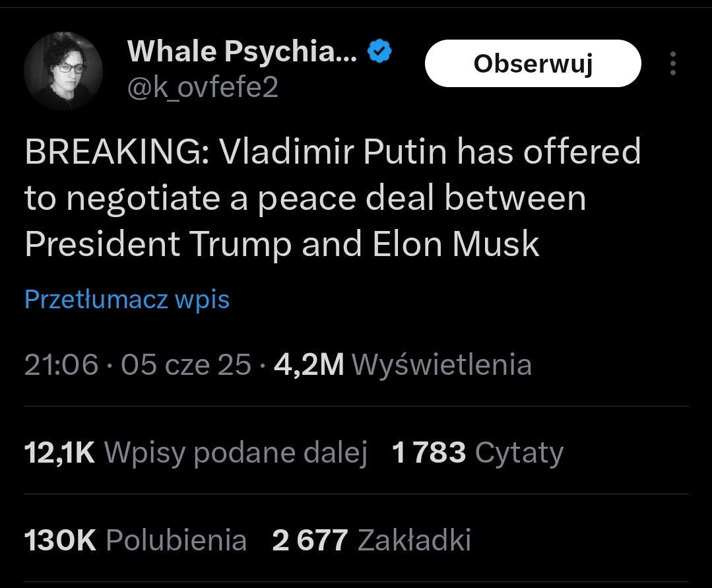Show the 12,1K Wpisy podane dalej list
Screen dimensions: 712x588
[x=195, y=453]
